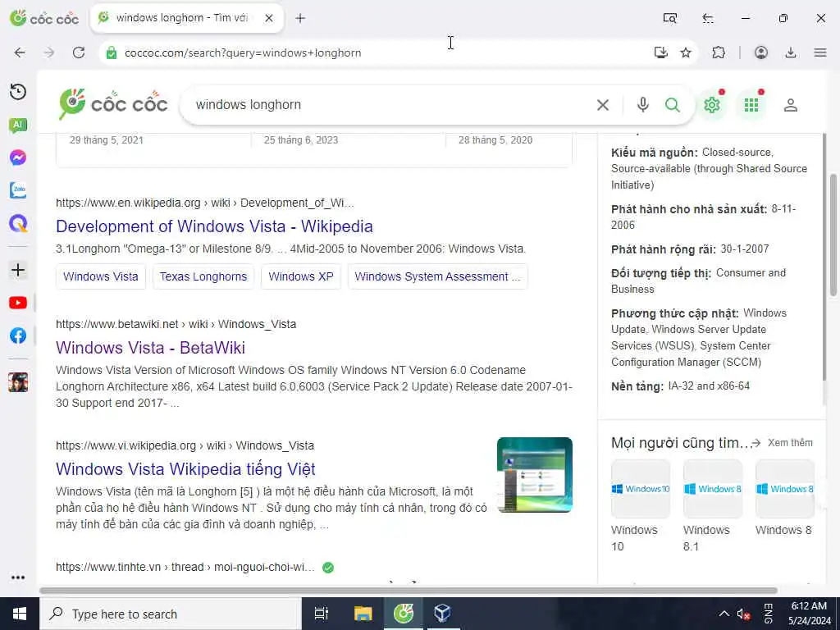
Task: Click the page vertical scrollbar
Action: click(833, 234)
